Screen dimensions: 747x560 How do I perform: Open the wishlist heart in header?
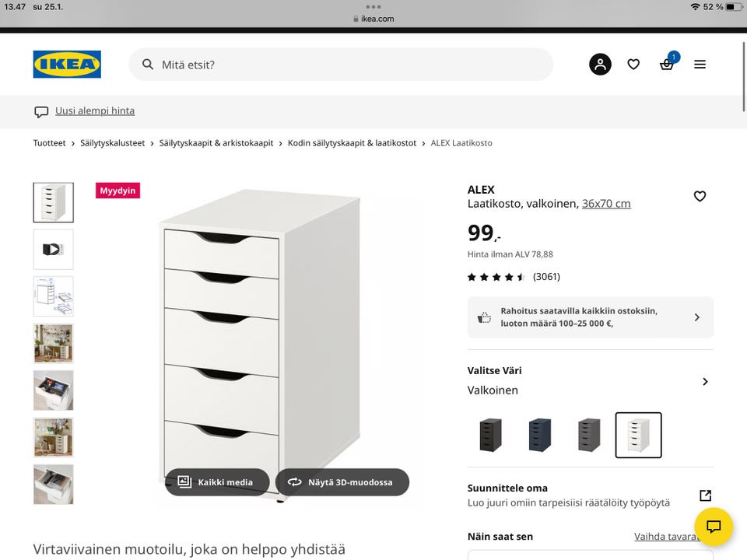click(633, 65)
